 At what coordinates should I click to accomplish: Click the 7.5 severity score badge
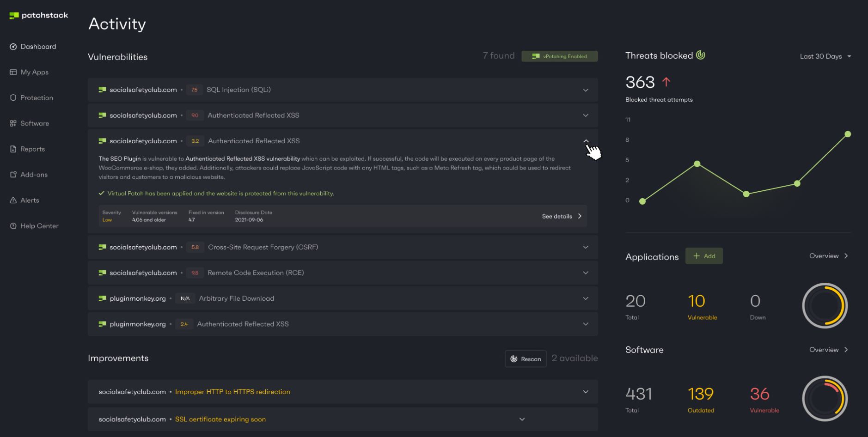point(194,90)
